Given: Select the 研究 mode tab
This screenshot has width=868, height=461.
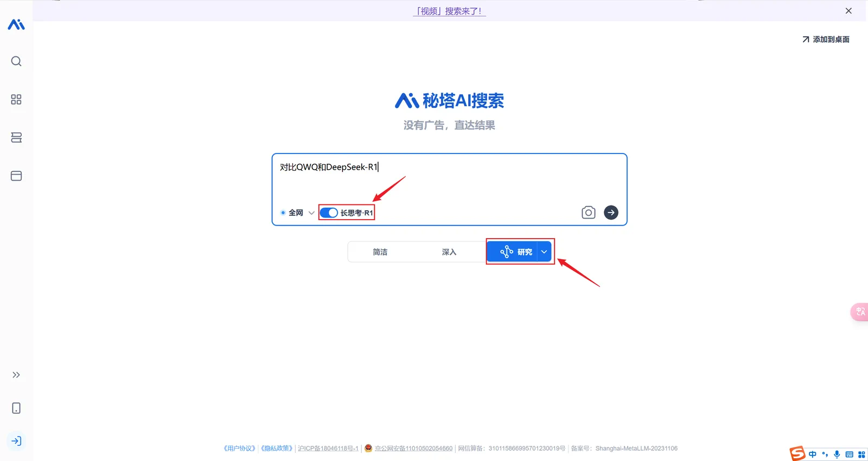Looking at the screenshot, I should 513,252.
